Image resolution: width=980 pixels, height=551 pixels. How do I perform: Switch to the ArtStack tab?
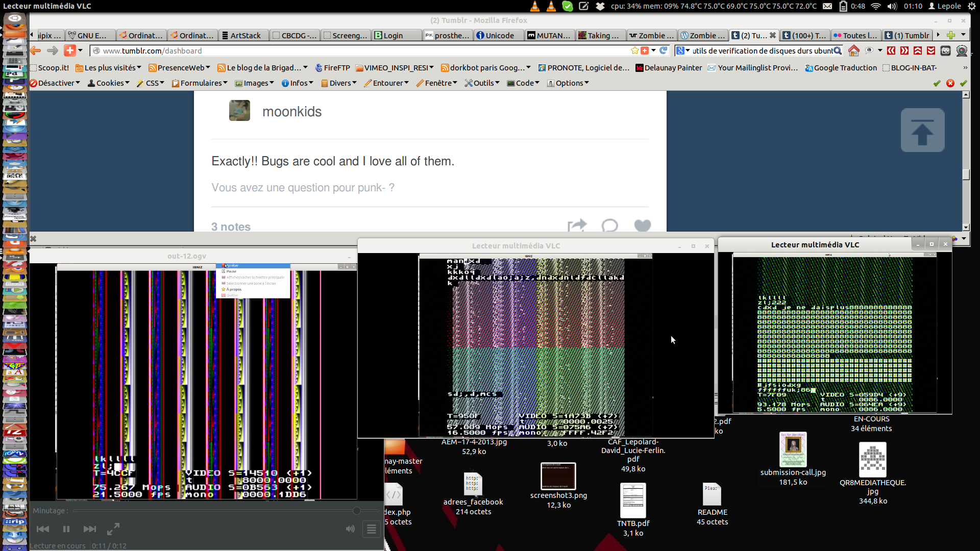245,35
